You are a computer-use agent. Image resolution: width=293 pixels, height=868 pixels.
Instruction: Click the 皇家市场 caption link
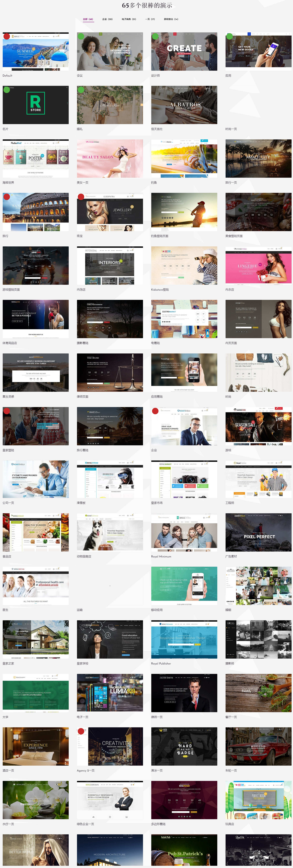tap(157, 503)
